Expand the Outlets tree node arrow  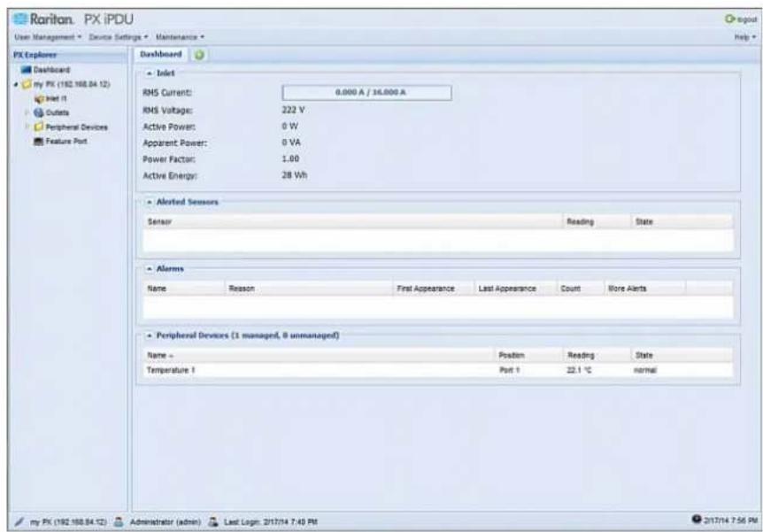coord(27,113)
